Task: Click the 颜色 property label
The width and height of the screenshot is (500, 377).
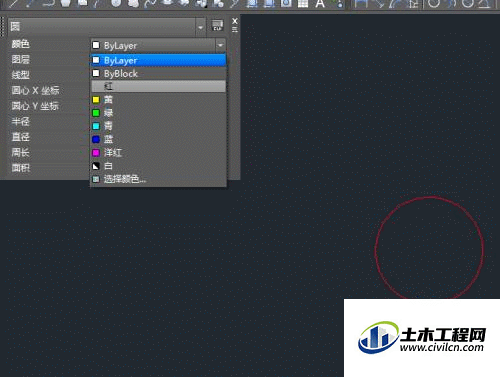Action: coord(21,44)
